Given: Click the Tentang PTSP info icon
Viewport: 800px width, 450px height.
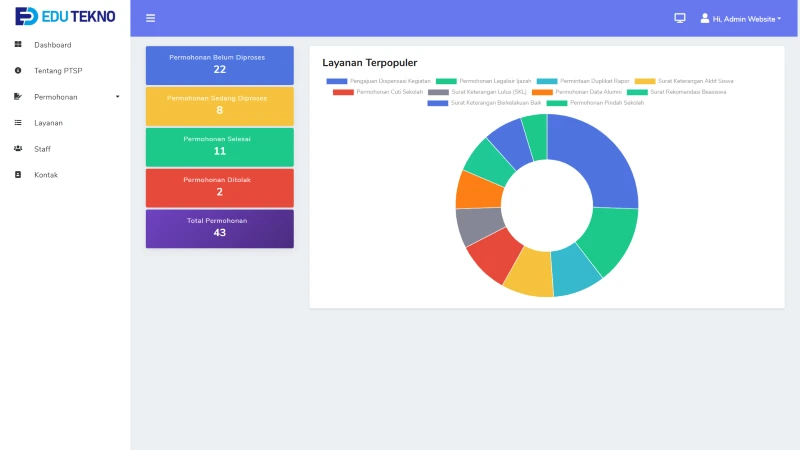Looking at the screenshot, I should (x=18, y=71).
